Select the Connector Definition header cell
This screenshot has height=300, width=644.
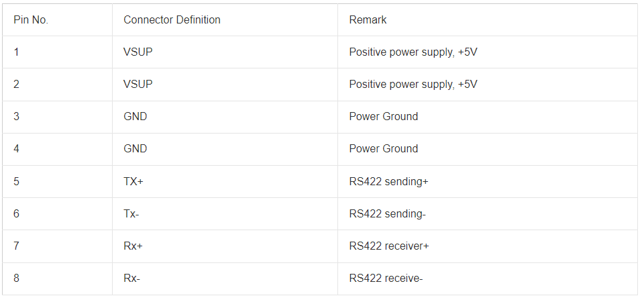pos(225,19)
